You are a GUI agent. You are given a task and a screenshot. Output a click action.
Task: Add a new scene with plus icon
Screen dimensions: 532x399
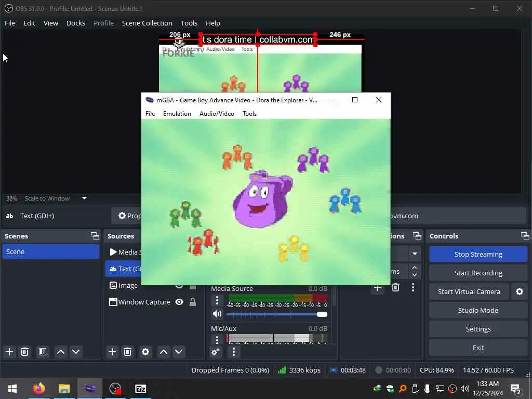(x=9, y=352)
